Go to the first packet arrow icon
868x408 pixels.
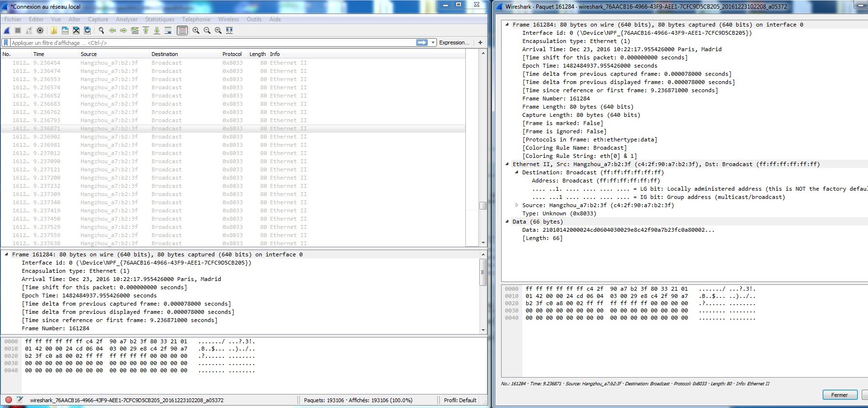click(x=146, y=30)
